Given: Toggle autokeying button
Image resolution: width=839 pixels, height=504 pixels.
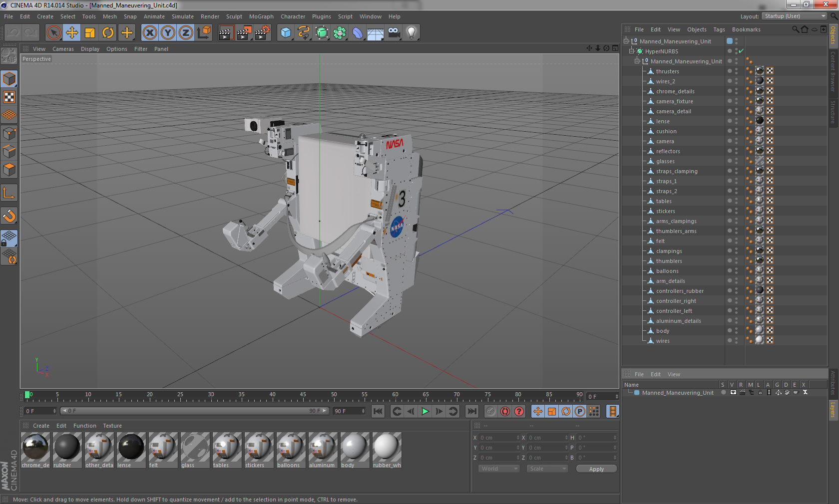Looking at the screenshot, I should (x=505, y=411).
